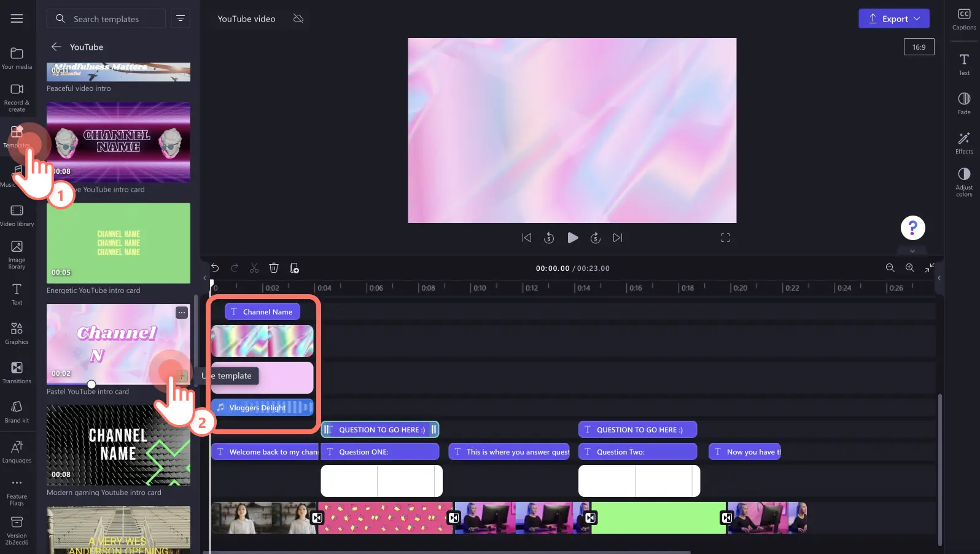The image size is (980, 554).
Task: Skip to the start of video
Action: click(526, 238)
